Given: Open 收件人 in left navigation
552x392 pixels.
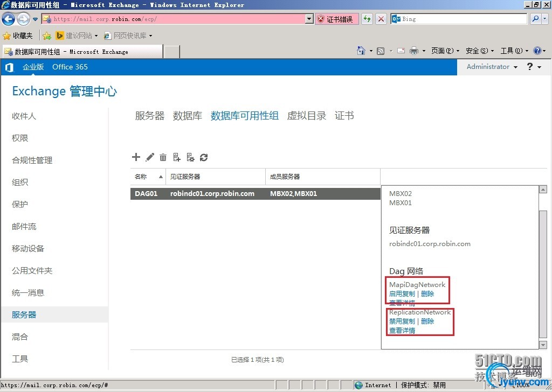Looking at the screenshot, I should tap(24, 116).
